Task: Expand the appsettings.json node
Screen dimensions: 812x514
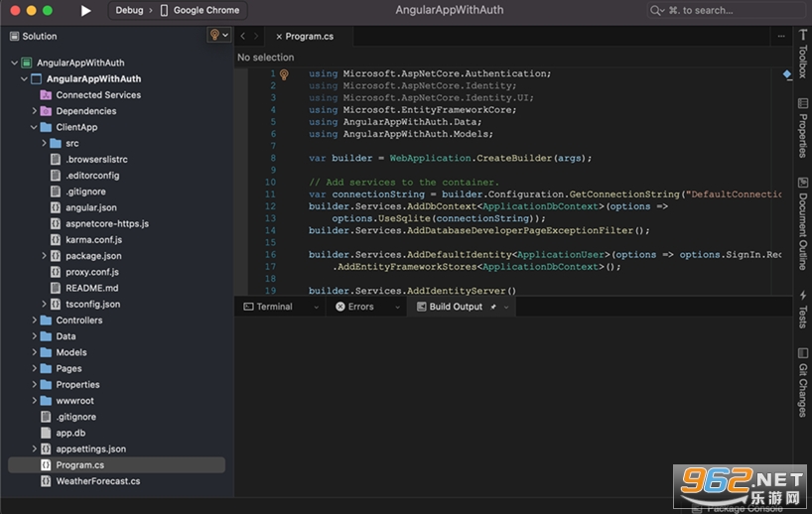Action: (34, 449)
